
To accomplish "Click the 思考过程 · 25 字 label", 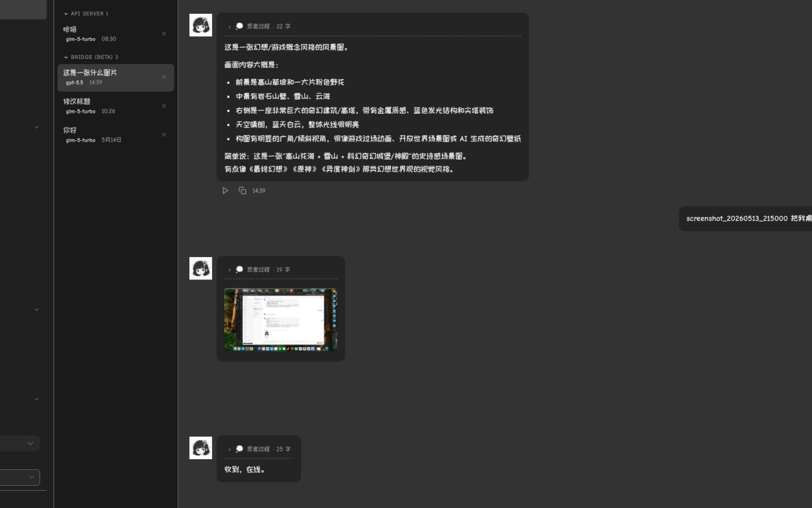I will (269, 449).
